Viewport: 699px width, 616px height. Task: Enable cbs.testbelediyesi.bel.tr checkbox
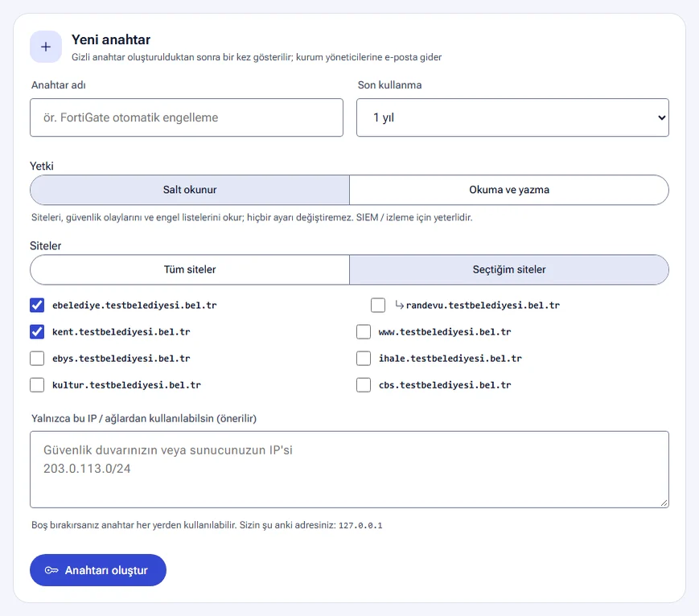click(x=364, y=384)
